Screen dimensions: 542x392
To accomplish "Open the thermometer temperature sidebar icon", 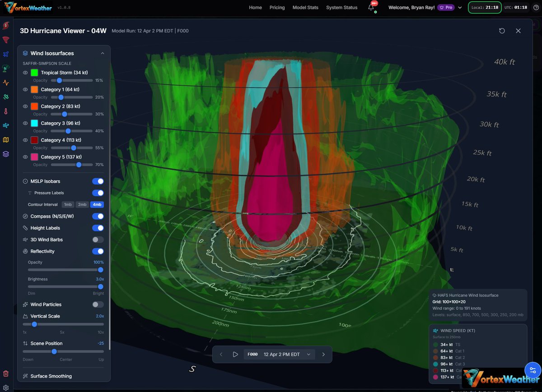I will (x=6, y=111).
